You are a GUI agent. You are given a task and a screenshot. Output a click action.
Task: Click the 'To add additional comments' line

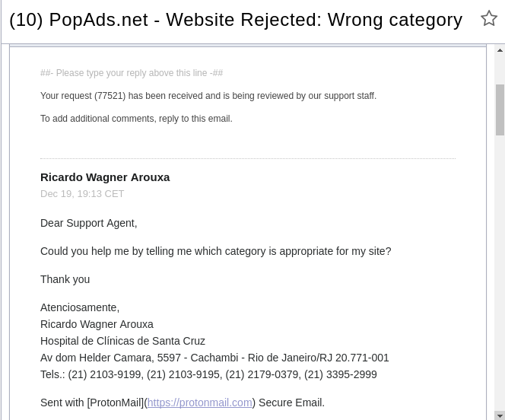coord(136,119)
